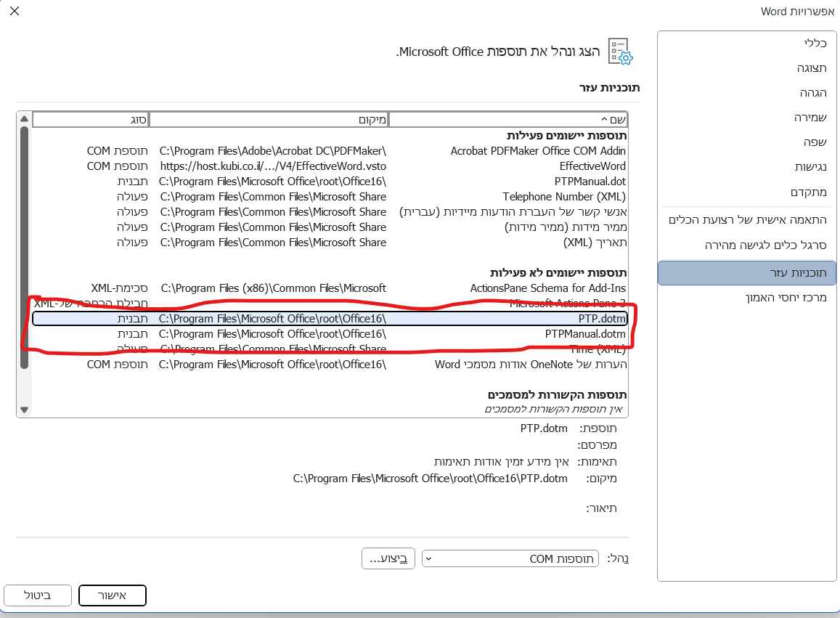
Task: Click the scroll up arrow of add-ins list
Action: (24, 118)
